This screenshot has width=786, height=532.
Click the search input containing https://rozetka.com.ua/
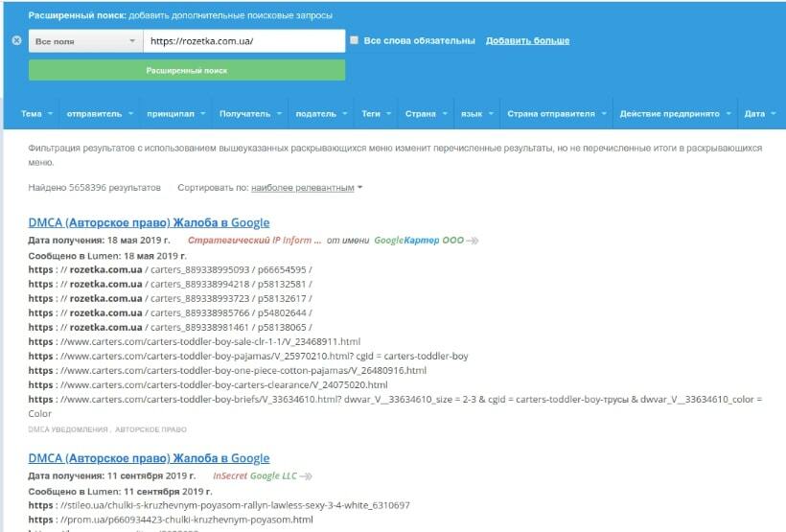244,41
